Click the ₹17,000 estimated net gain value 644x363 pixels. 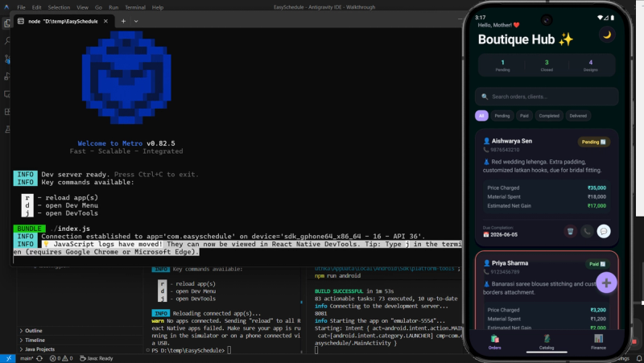point(597,206)
